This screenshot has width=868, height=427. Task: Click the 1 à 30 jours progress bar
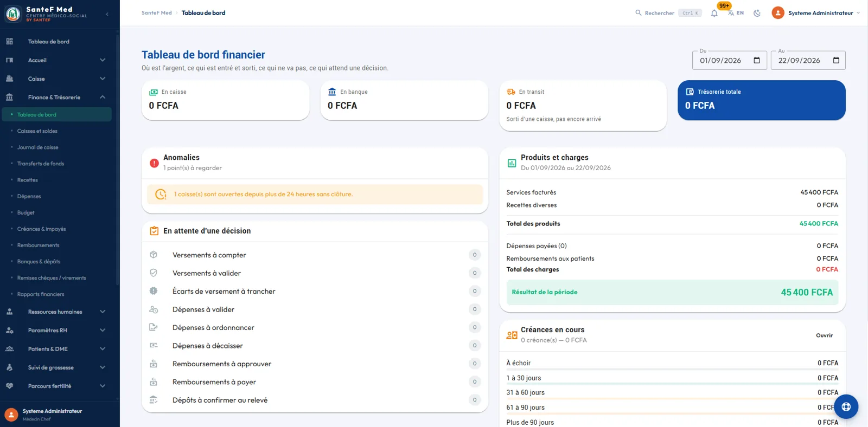pos(672,384)
